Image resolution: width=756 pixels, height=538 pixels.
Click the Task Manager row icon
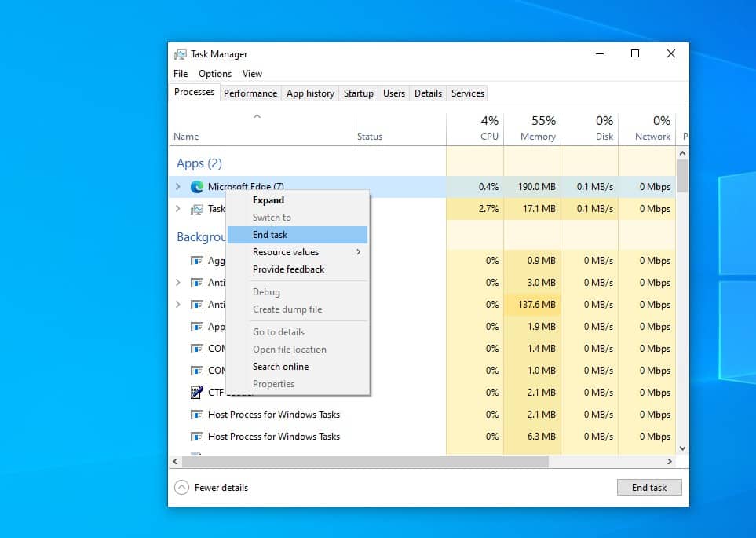pyautogui.click(x=197, y=209)
